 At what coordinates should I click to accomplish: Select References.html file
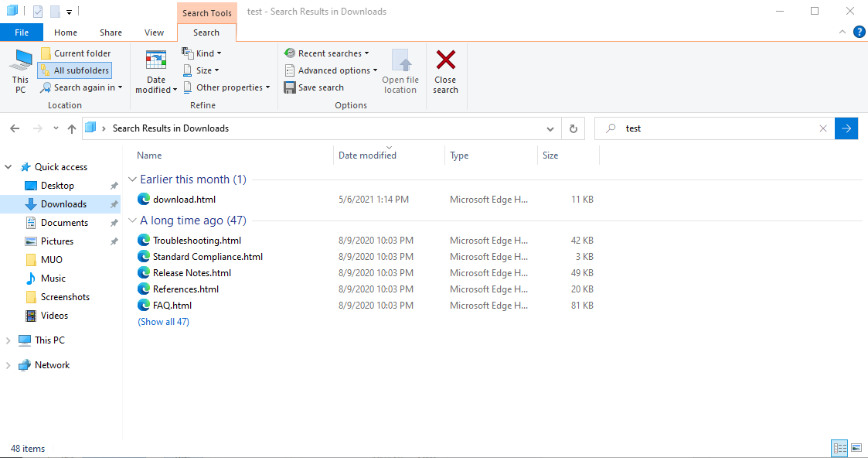pos(186,289)
